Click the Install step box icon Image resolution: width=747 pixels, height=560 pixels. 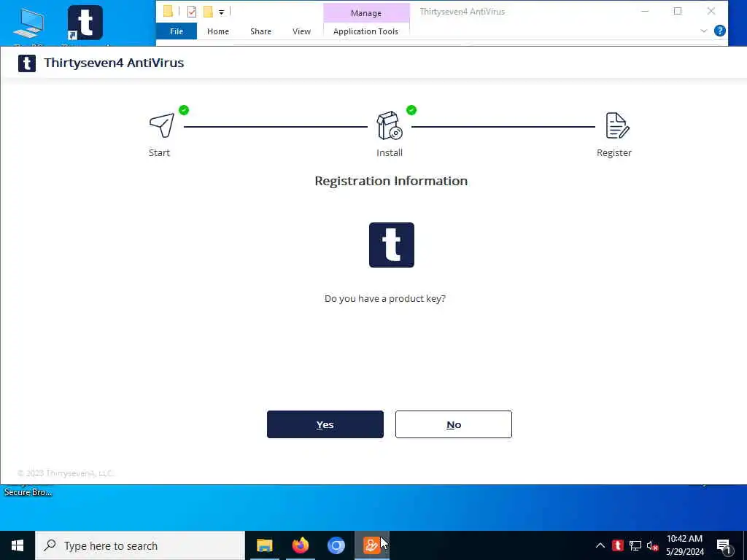tap(390, 125)
